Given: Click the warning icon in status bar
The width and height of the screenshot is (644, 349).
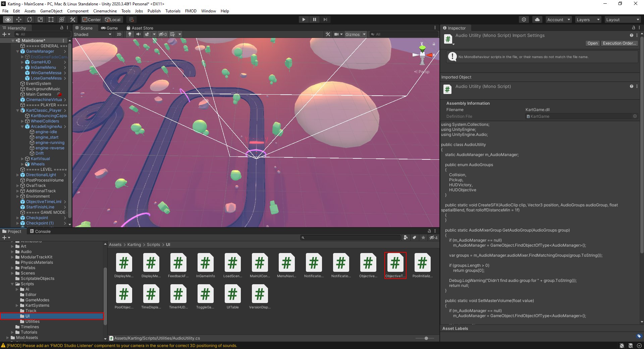Looking at the screenshot, I should point(3,346).
